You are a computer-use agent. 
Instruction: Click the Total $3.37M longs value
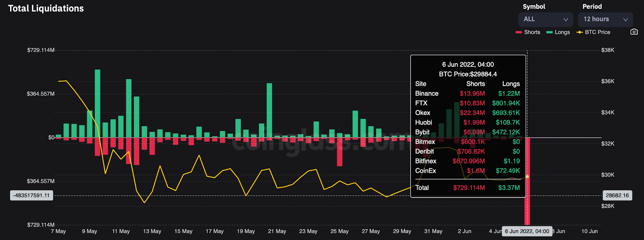pyautogui.click(x=509, y=188)
